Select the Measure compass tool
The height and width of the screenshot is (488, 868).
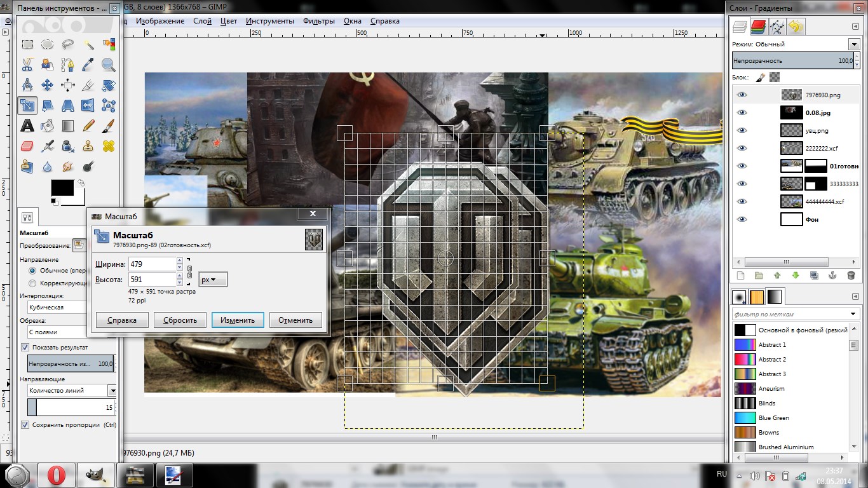click(27, 85)
